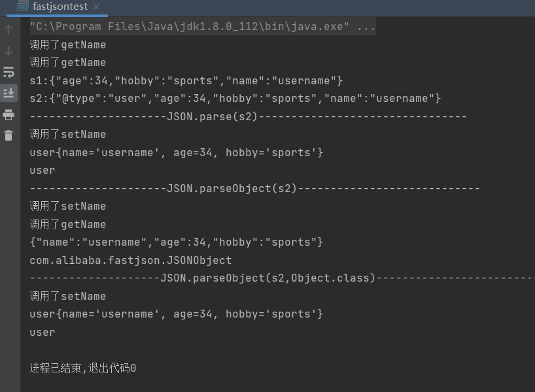Screen dimensions: 535x392
Task: Close the fastjsontest tab
Action: pyautogui.click(x=96, y=7)
